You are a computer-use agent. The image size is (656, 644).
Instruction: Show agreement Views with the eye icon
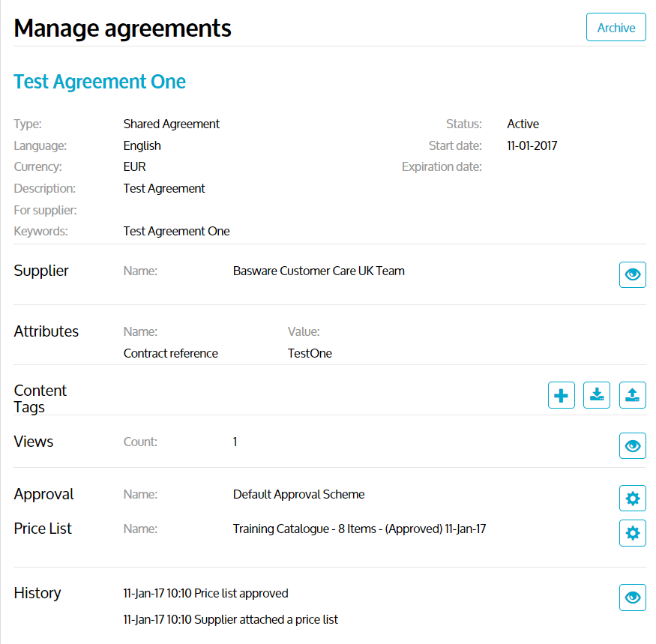(632, 446)
